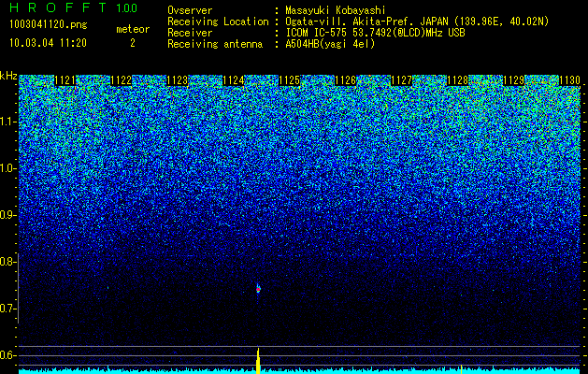Click the 1127 time marker
This screenshot has height=374, width=588.
pos(401,80)
